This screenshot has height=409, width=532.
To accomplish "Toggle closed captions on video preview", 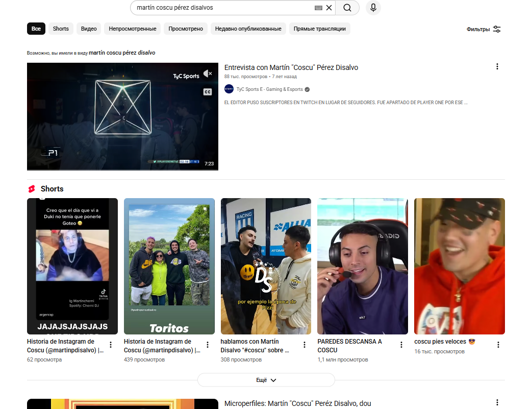I will click(x=208, y=92).
